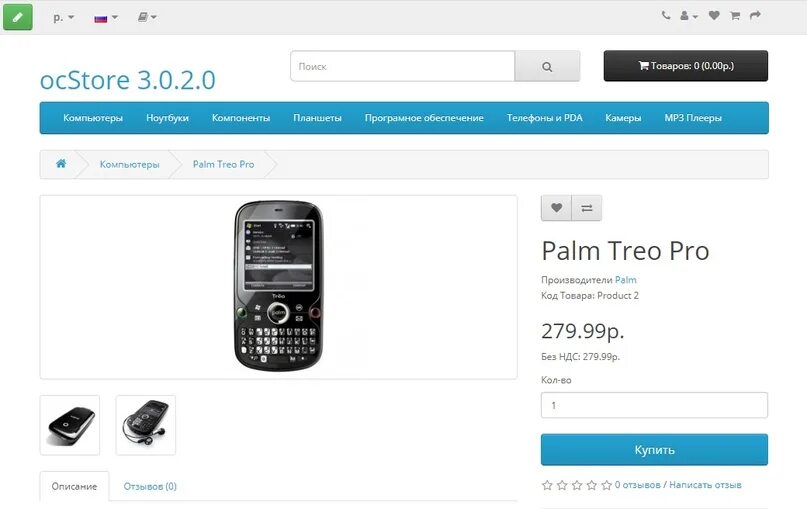Click the shopping cart icon in top bar
Viewport: 807px width, 509px height.
tap(735, 16)
